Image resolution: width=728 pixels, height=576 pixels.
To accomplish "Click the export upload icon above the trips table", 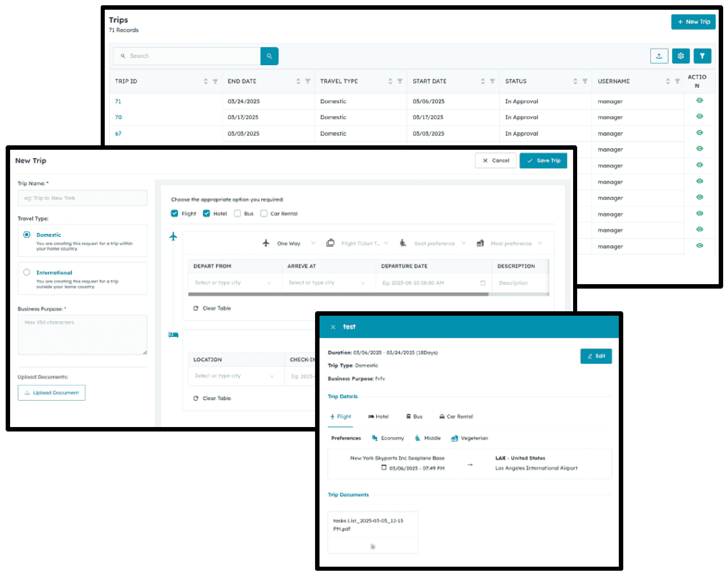I will [659, 56].
